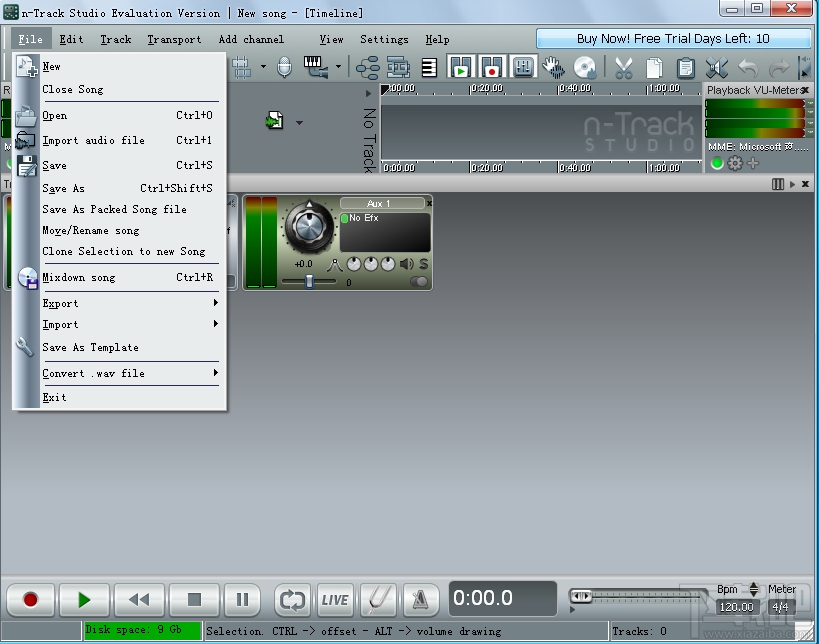Click the add audio file icon in track panel
The image size is (819, 644).
(x=275, y=121)
